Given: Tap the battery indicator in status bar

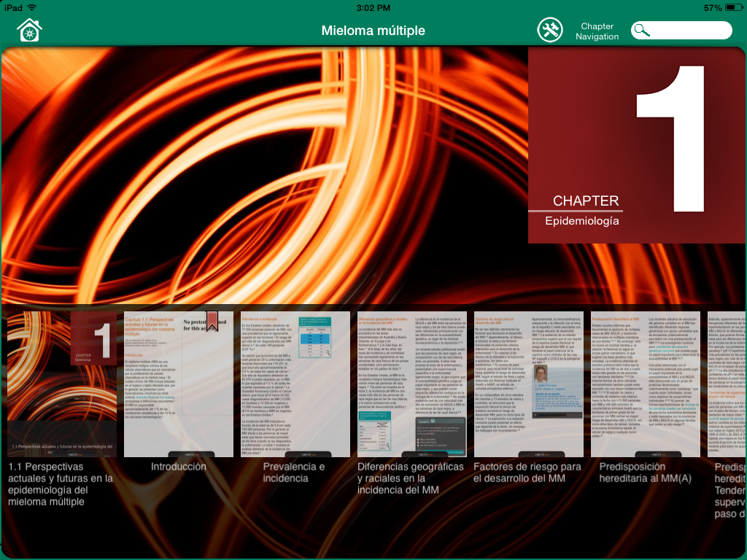Looking at the screenshot, I should pyautogui.click(x=734, y=7).
